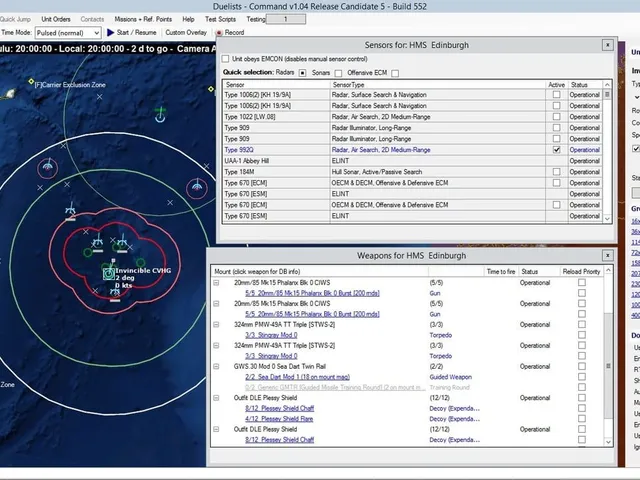Viewport: 640px width, 480px height.
Task: Click the Record button label
Action: tap(234, 33)
